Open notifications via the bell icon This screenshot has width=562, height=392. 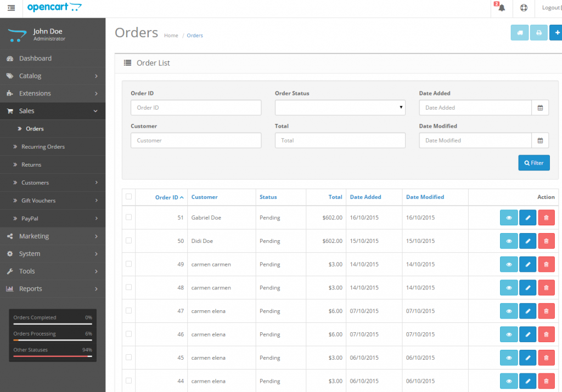pos(500,8)
